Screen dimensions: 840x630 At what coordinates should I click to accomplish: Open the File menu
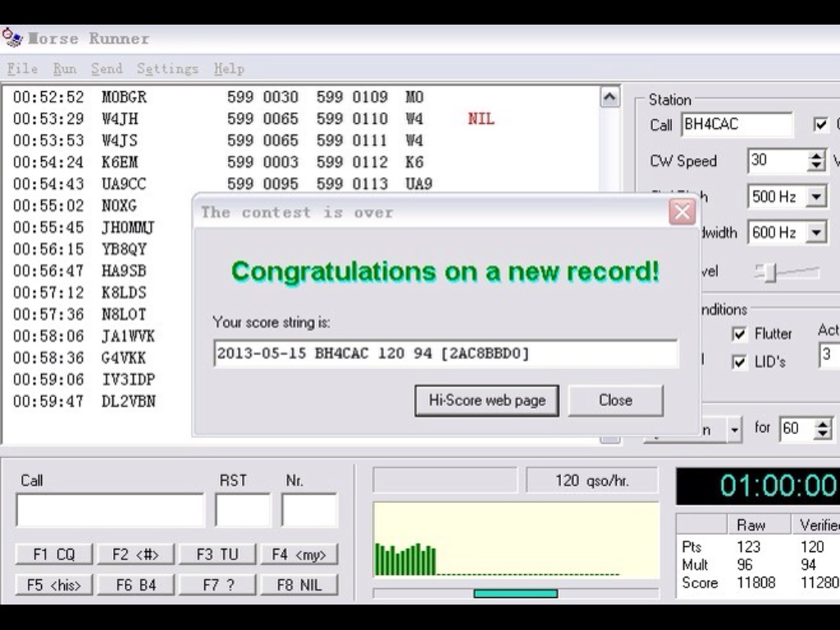point(22,69)
